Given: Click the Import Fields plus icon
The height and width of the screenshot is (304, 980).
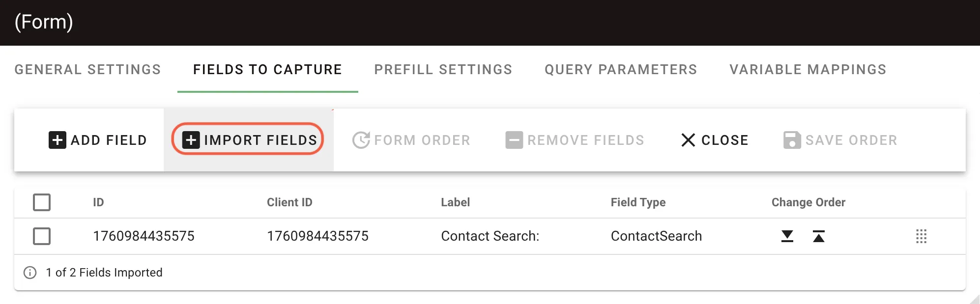Looking at the screenshot, I should coord(191,140).
